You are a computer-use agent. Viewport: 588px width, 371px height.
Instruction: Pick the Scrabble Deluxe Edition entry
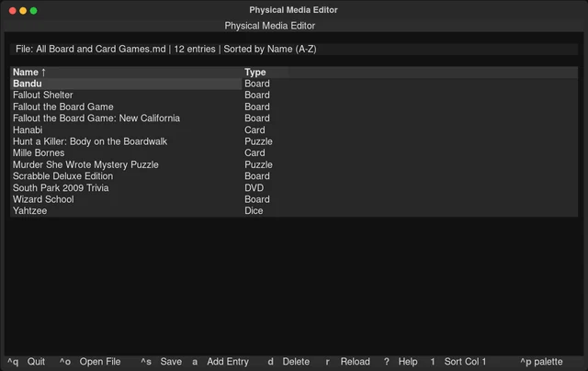[62, 176]
